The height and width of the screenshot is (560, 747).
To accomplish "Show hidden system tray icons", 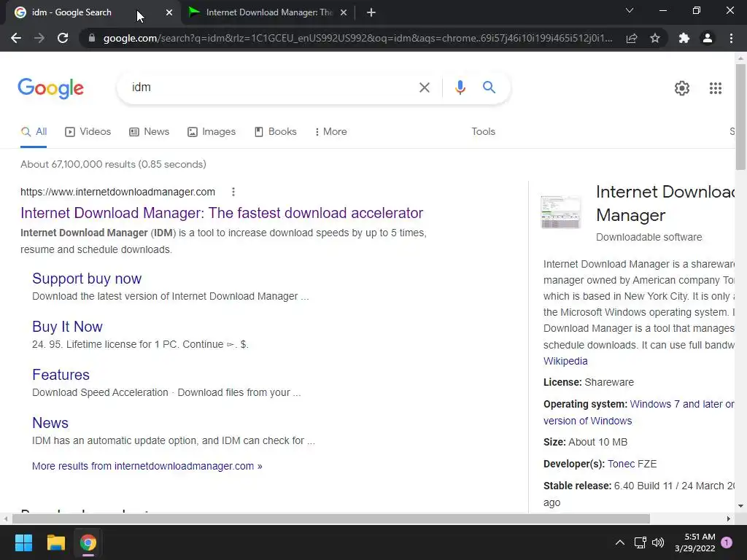I will [x=620, y=542].
